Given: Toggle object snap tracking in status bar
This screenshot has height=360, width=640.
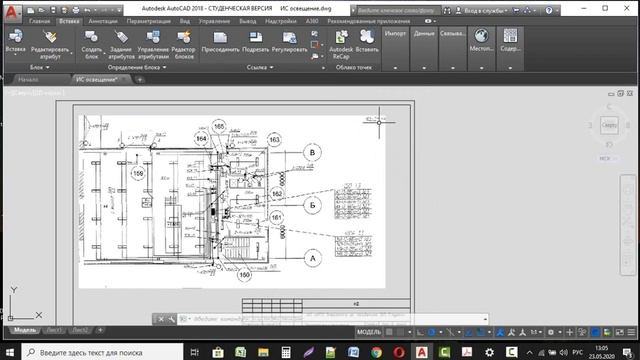Looking at the screenshot, I should [469, 332].
